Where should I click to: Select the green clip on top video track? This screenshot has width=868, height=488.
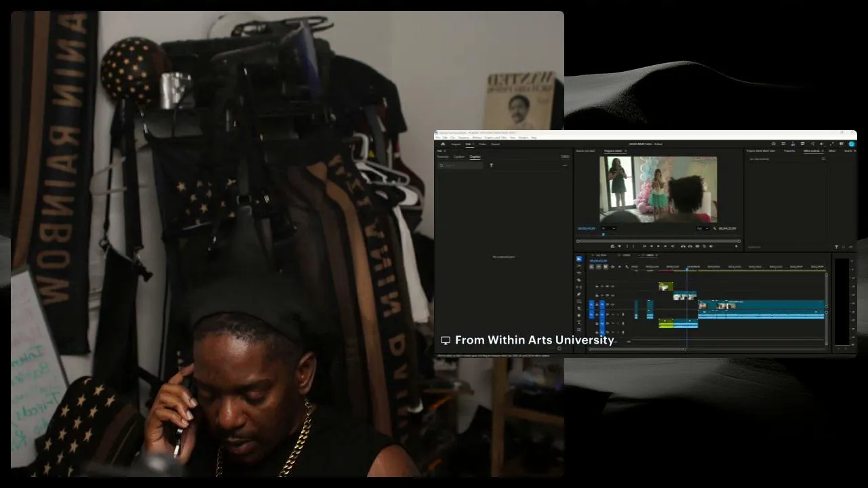(666, 287)
